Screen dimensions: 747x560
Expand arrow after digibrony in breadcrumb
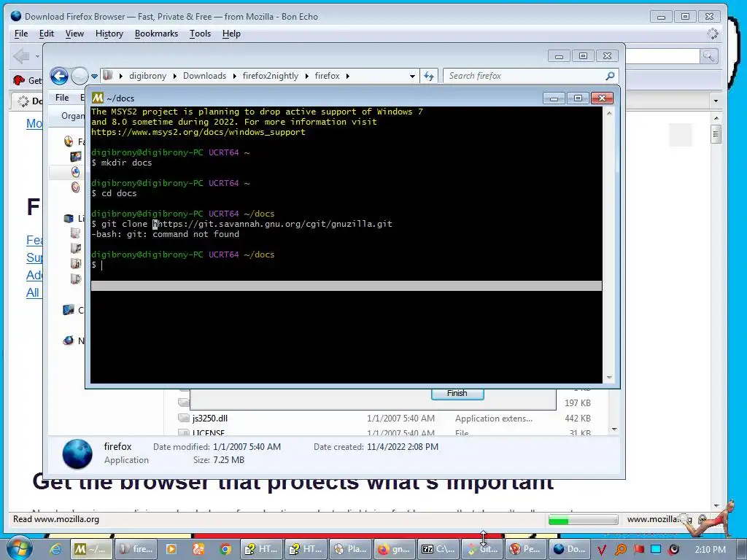click(x=175, y=76)
